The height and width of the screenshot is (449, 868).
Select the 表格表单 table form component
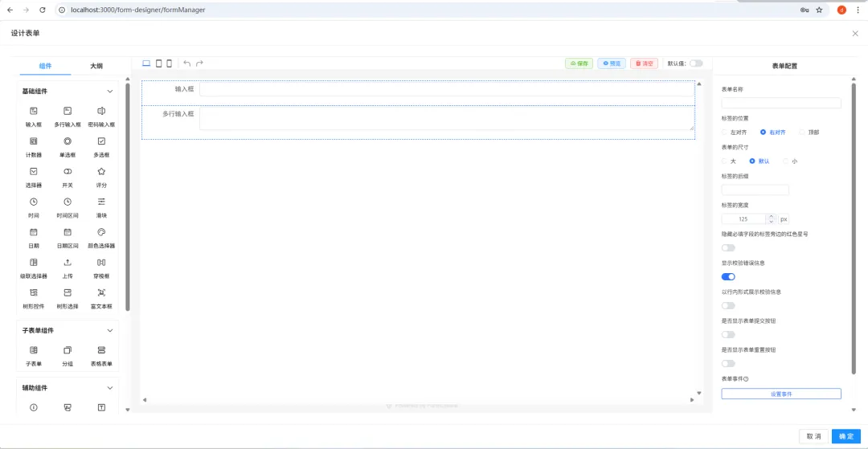[x=101, y=350]
